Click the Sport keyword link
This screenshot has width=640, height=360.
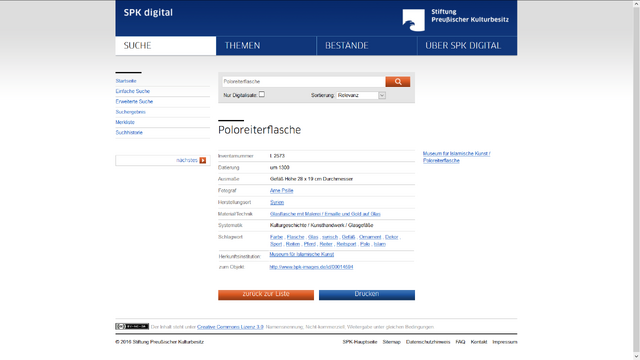276,244
